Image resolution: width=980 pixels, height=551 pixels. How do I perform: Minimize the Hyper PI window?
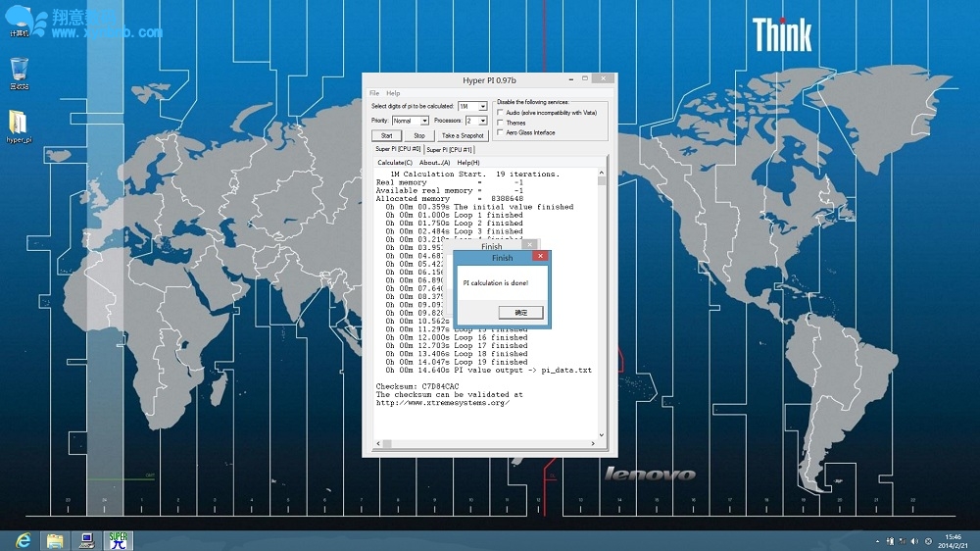570,79
